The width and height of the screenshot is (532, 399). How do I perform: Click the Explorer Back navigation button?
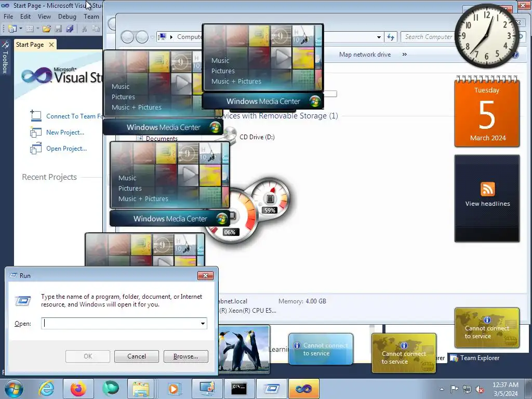click(127, 37)
